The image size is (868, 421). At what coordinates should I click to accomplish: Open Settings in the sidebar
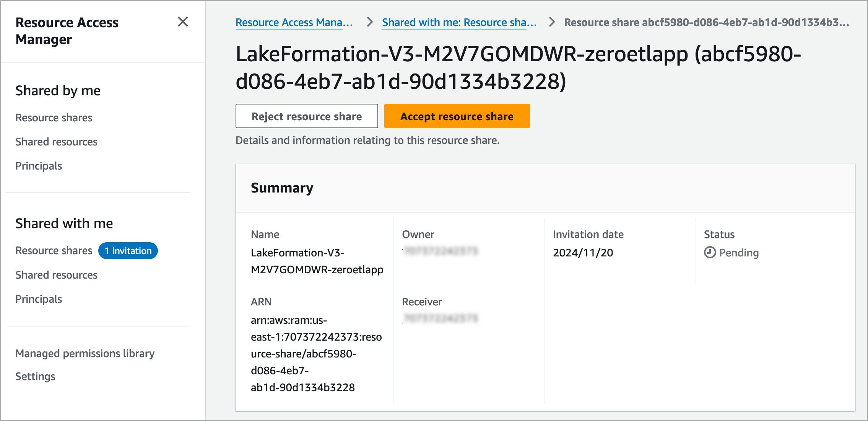click(x=35, y=376)
